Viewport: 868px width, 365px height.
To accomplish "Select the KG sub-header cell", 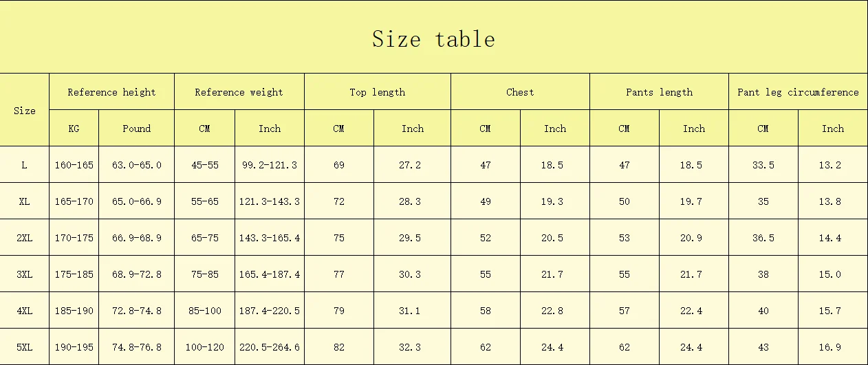I will tap(74, 129).
